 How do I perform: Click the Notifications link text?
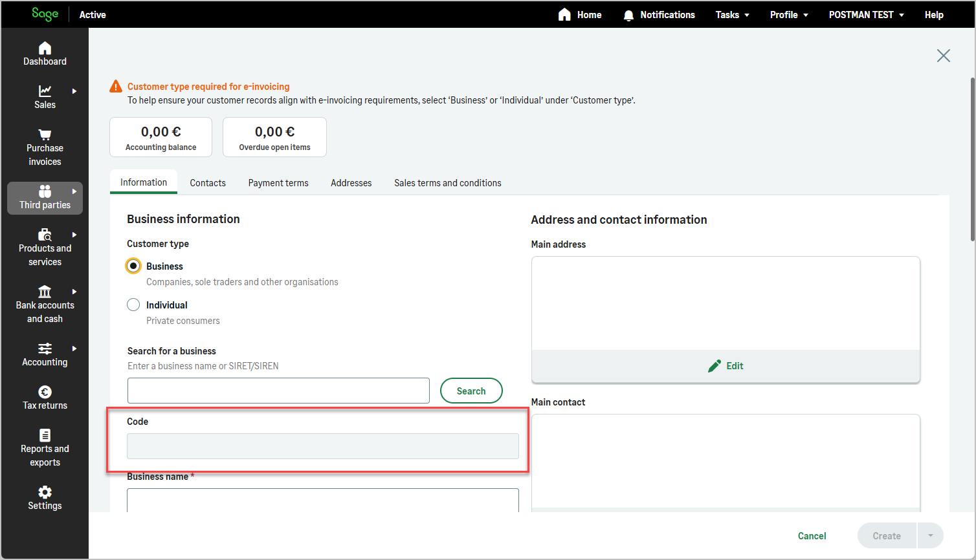click(667, 15)
